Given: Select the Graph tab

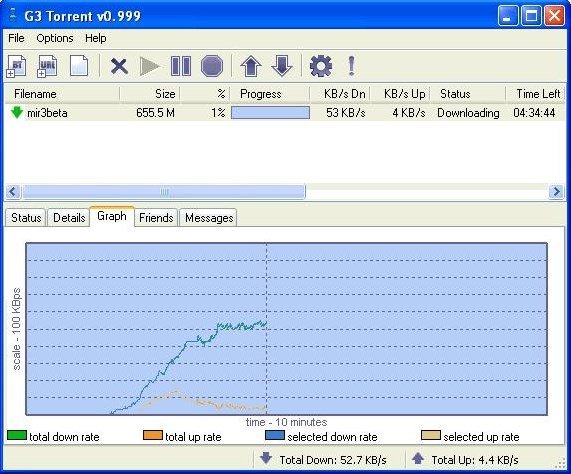Looking at the screenshot, I should coord(112,216).
